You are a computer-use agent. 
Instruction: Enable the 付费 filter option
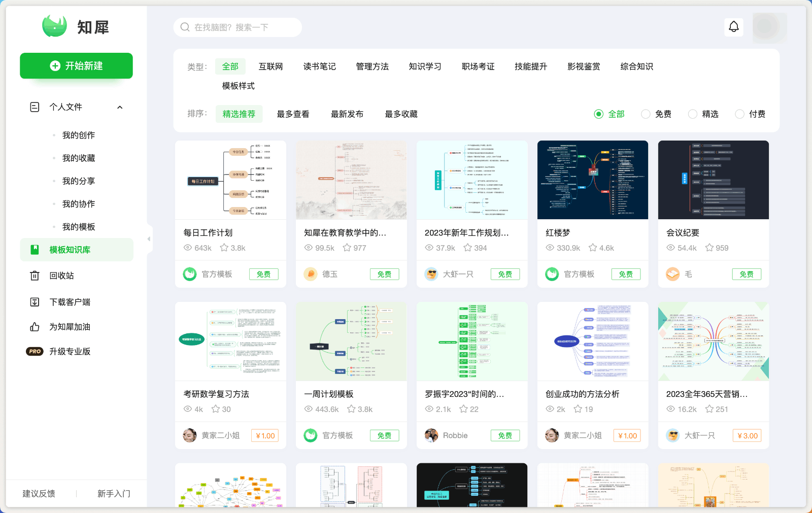739,114
